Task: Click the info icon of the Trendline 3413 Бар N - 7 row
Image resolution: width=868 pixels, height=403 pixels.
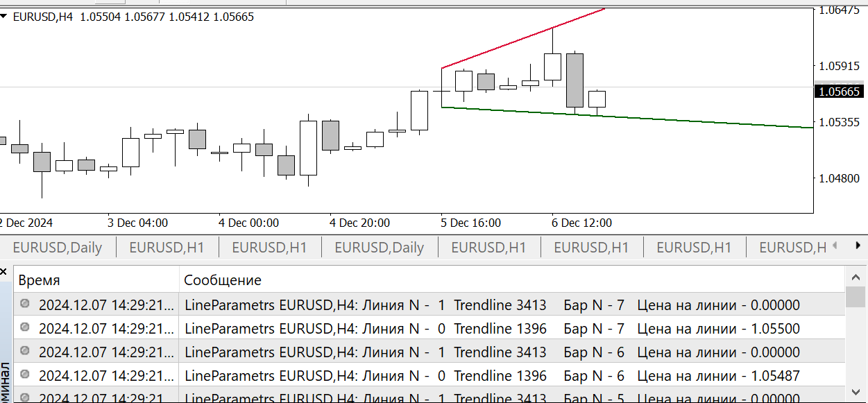Action: point(26,304)
